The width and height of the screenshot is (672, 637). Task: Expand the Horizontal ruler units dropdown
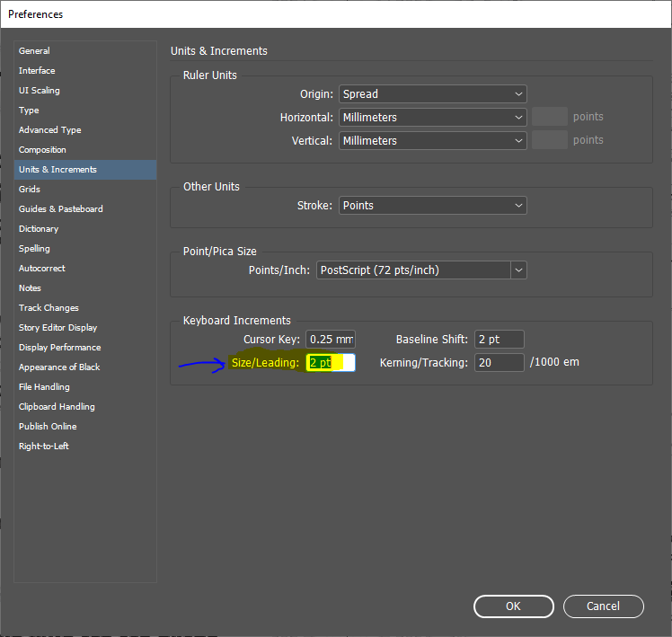tap(432, 118)
